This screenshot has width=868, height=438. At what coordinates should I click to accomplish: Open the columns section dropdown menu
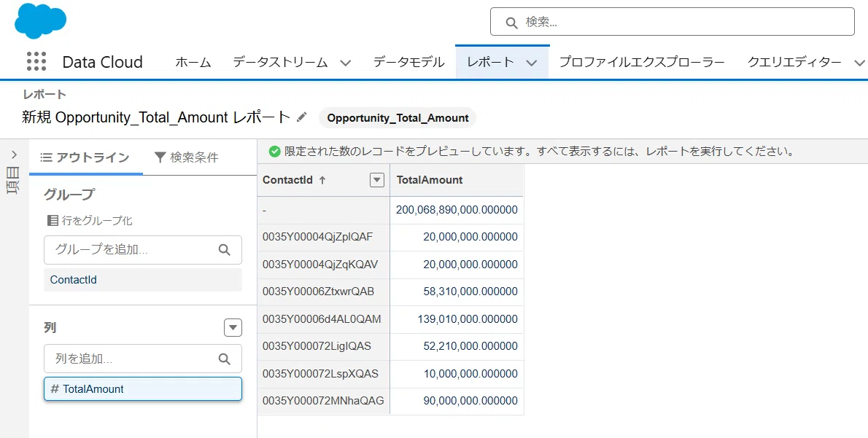(x=233, y=327)
